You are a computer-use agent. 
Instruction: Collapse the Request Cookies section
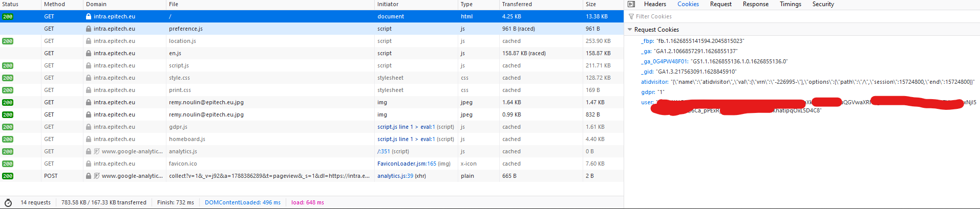pos(630,30)
